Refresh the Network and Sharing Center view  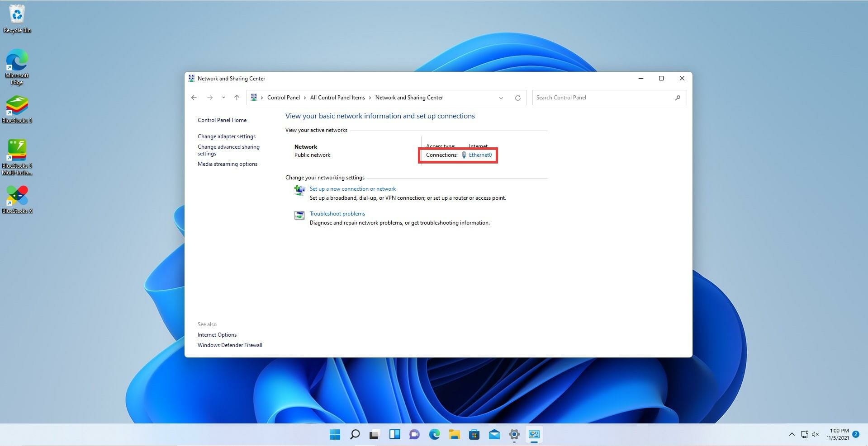[x=518, y=98]
